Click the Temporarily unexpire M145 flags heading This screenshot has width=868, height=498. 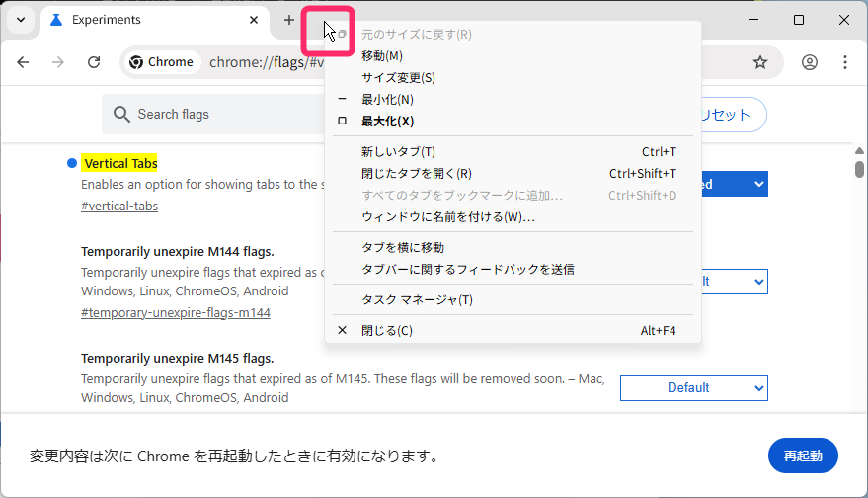click(x=177, y=359)
